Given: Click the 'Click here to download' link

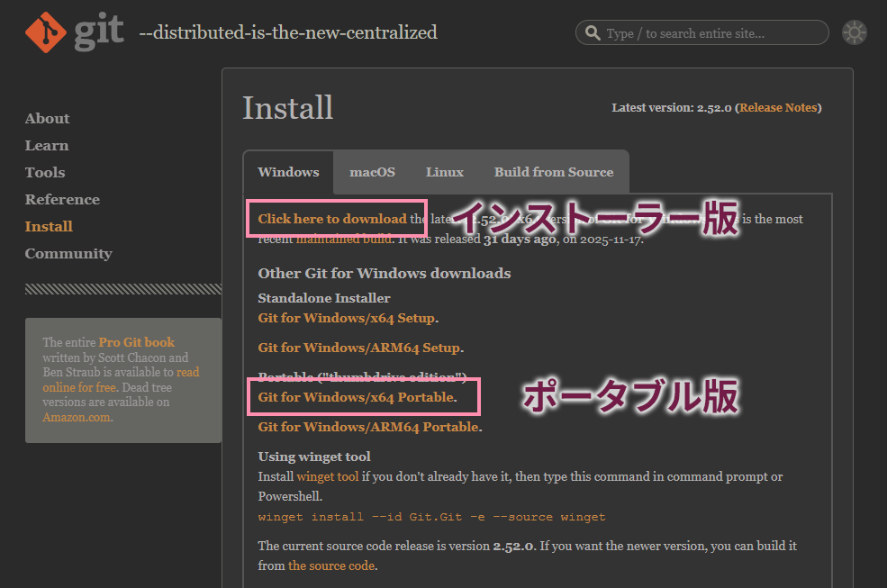Looking at the screenshot, I should click(x=332, y=219).
